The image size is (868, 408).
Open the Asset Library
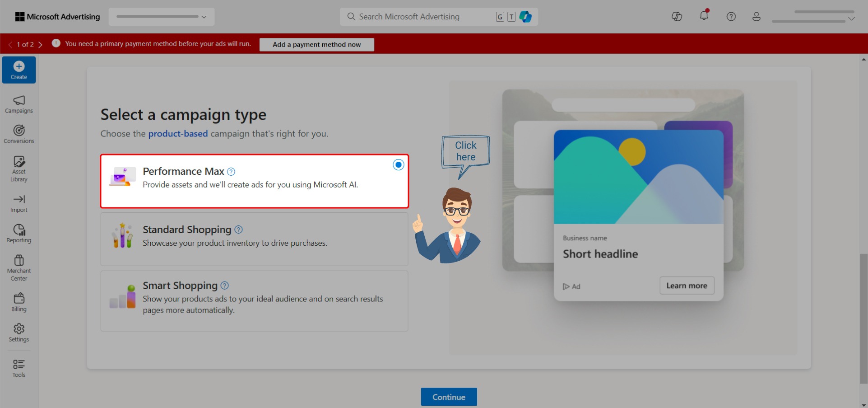19,168
